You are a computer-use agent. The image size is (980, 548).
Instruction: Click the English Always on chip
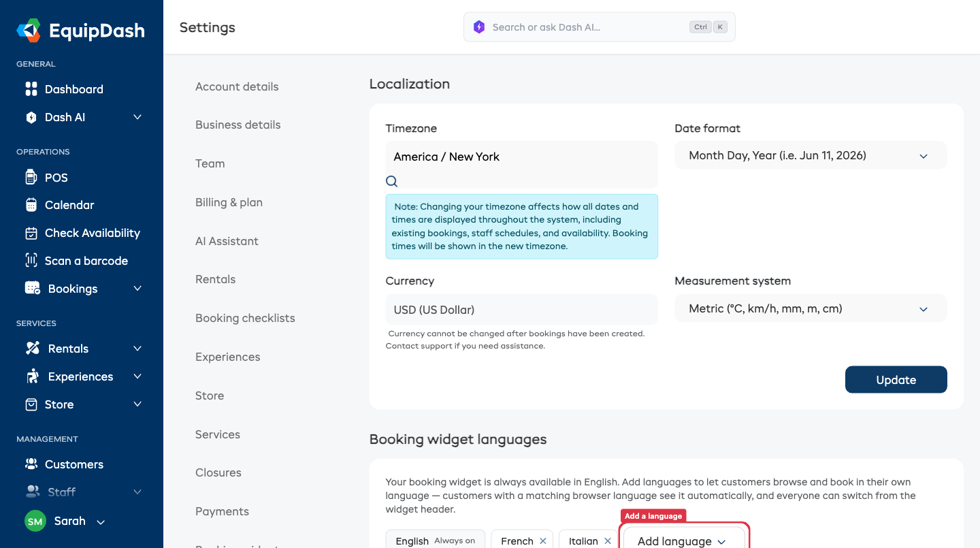click(x=436, y=541)
